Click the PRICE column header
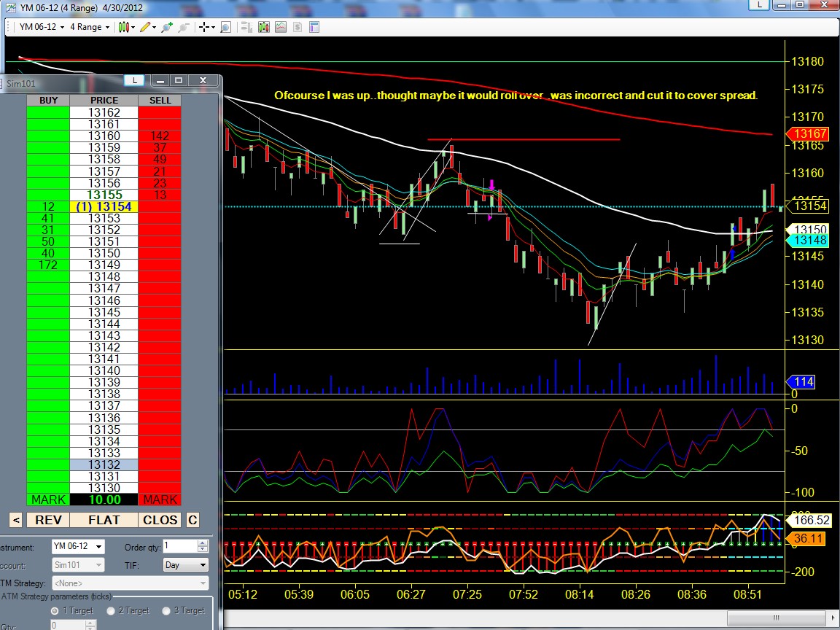840x630 pixels. pos(104,100)
